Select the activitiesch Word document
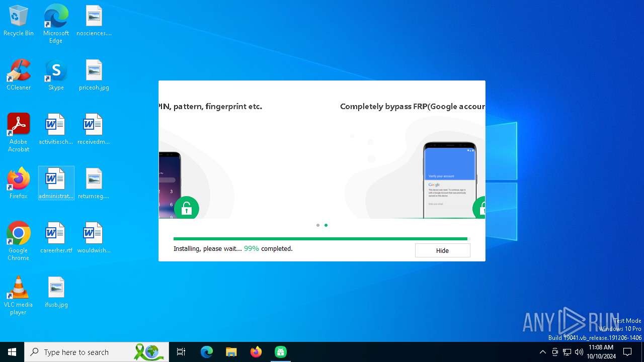Viewport: 644px width, 362px height. (56, 130)
